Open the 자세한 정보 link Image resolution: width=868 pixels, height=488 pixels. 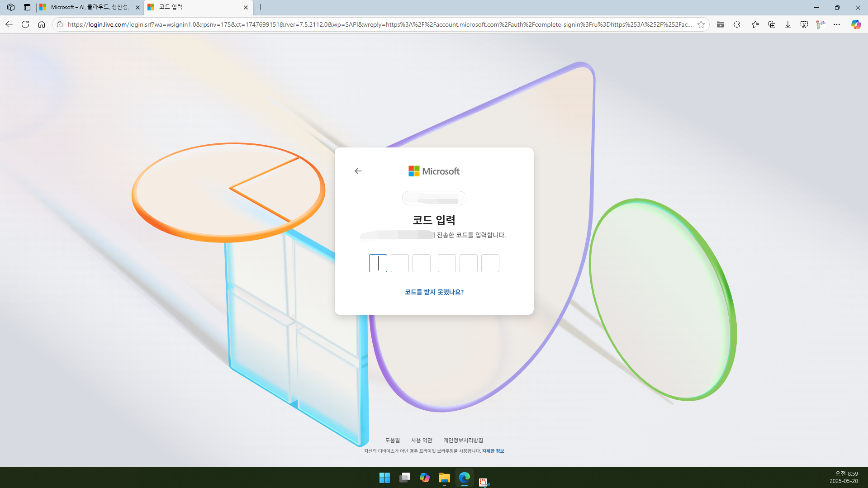coord(493,451)
